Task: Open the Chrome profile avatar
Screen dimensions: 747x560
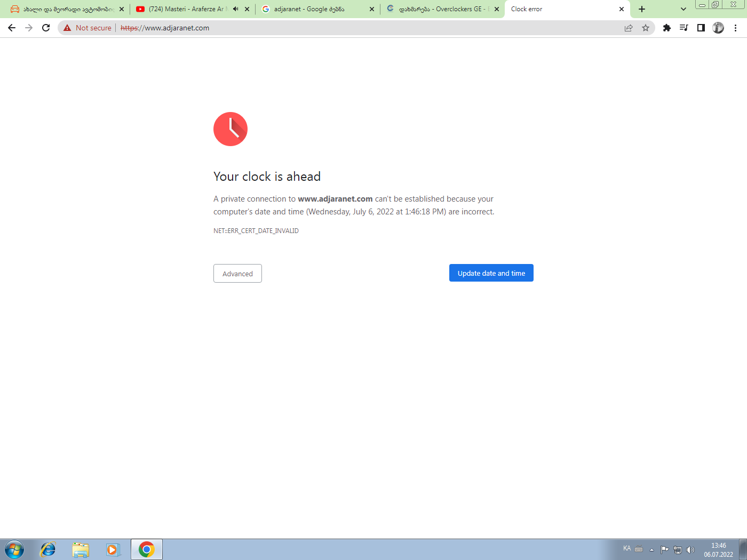Action: (718, 28)
